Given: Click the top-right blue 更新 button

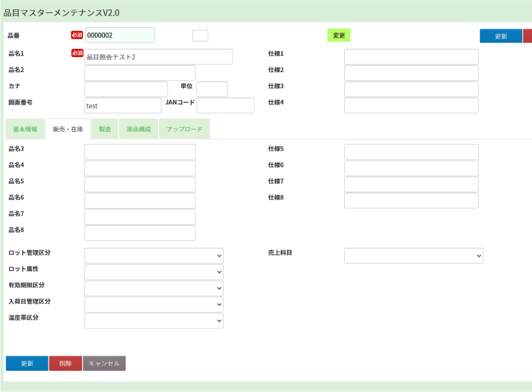Looking at the screenshot, I should 500,36.
